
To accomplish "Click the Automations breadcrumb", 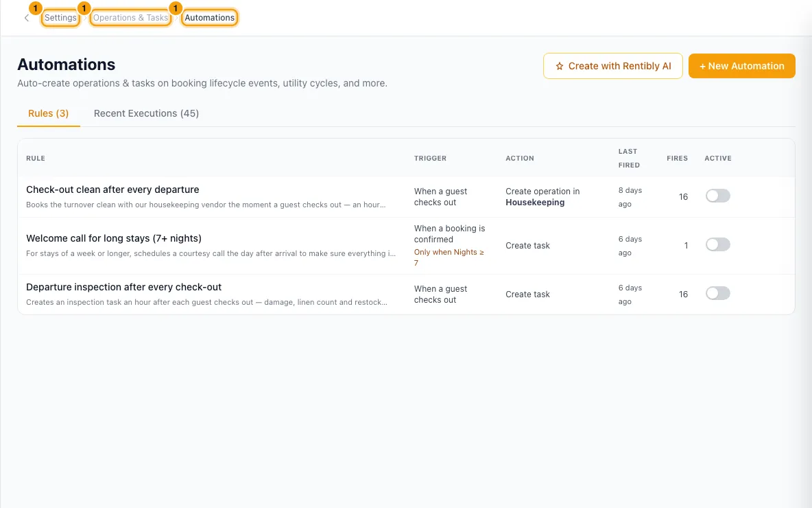I will [210, 18].
